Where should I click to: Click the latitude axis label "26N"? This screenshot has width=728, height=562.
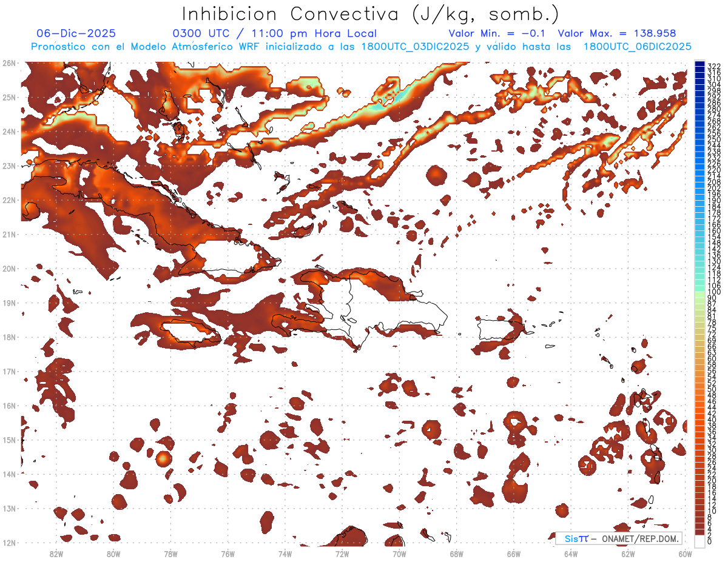[x=8, y=62]
